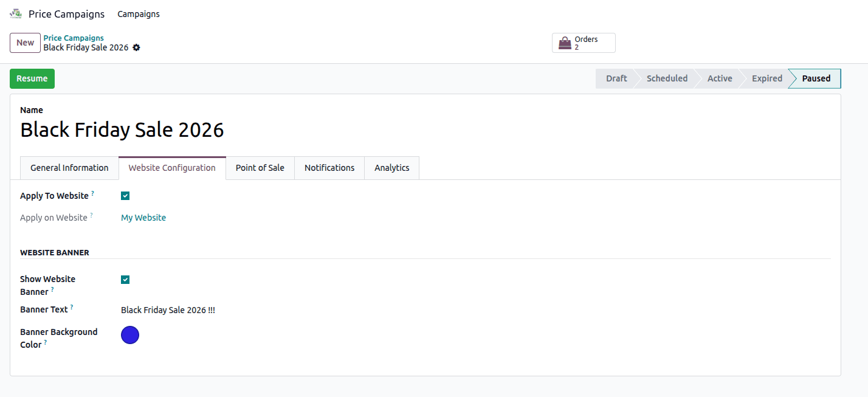Uncheck the Apply To Website checkbox
868x397 pixels.
[x=125, y=195]
